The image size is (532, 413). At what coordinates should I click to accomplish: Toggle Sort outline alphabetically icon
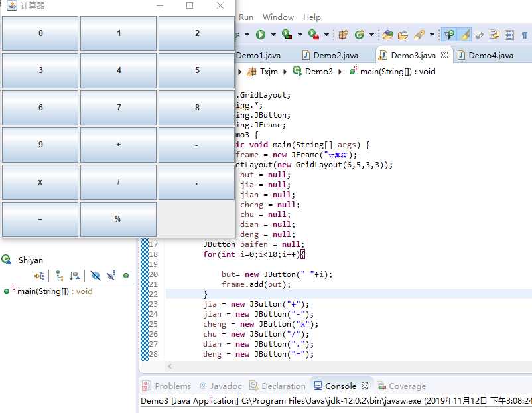point(75,276)
